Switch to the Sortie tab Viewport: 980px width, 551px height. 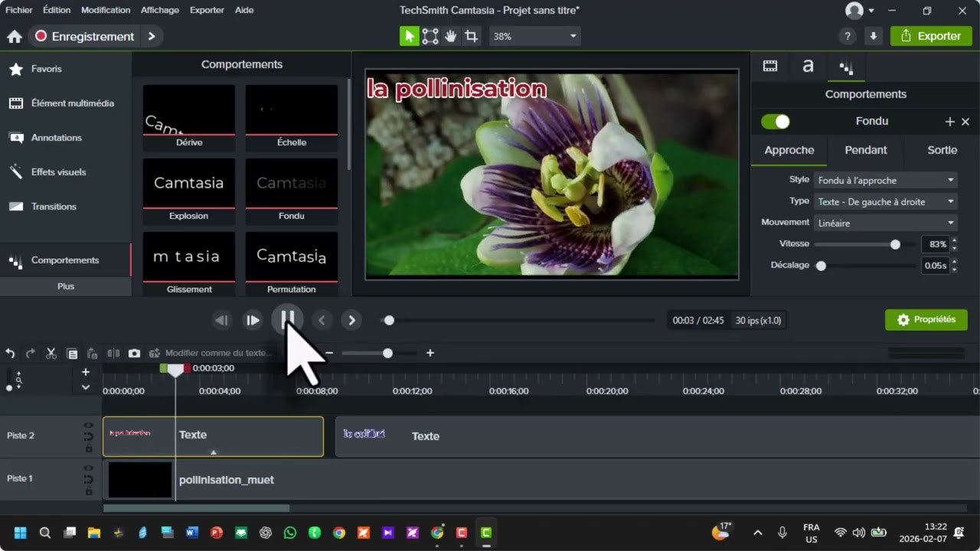pyautogui.click(x=942, y=150)
